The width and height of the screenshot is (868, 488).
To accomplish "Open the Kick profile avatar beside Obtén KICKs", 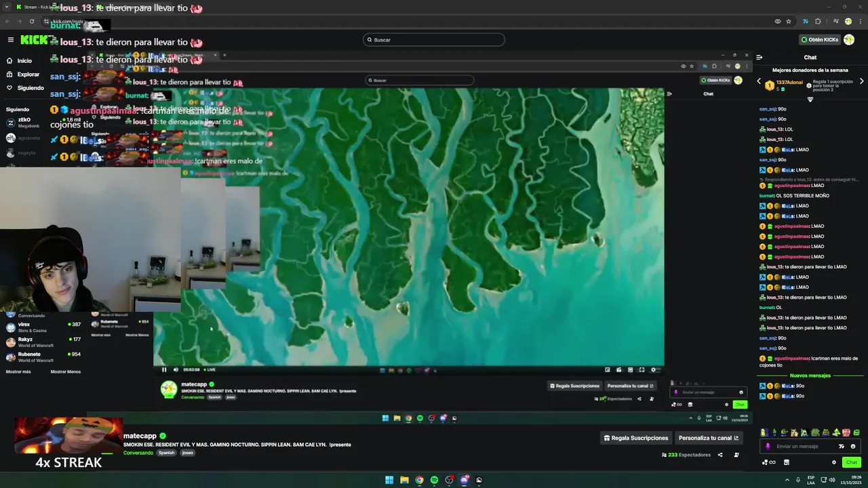I will 849,40.
